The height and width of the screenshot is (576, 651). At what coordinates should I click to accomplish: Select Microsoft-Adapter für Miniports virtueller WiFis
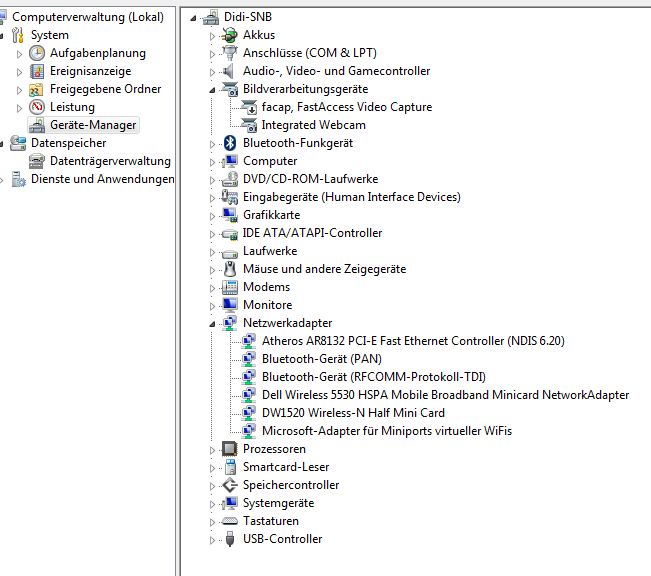[387, 431]
